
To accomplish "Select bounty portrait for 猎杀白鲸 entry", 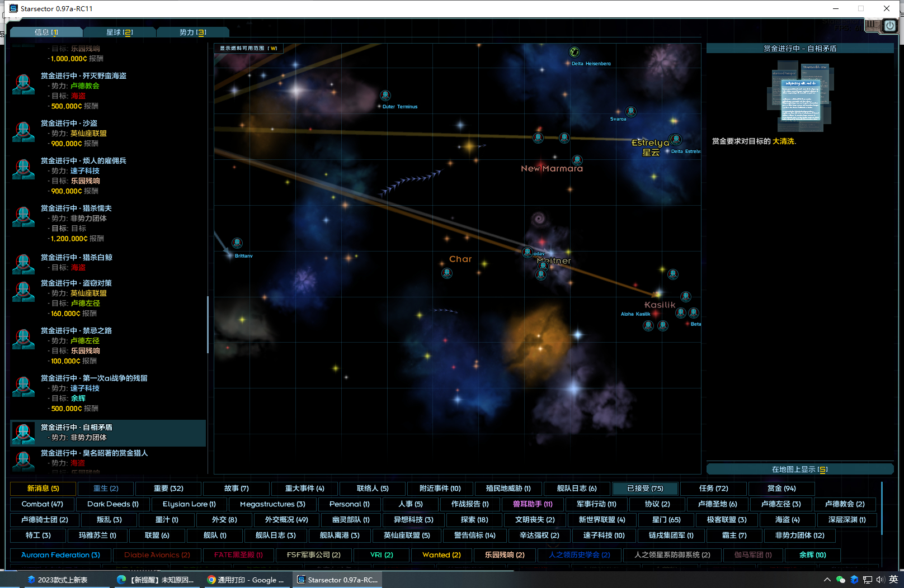I will coord(23,263).
